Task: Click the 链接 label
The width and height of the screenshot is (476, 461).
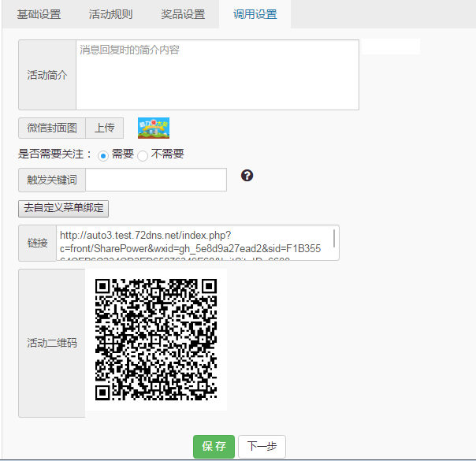Action: 37,243
